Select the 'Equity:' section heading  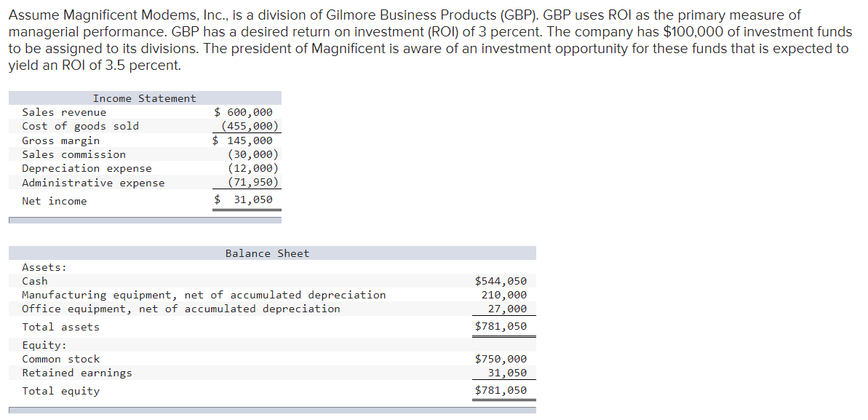(44, 346)
